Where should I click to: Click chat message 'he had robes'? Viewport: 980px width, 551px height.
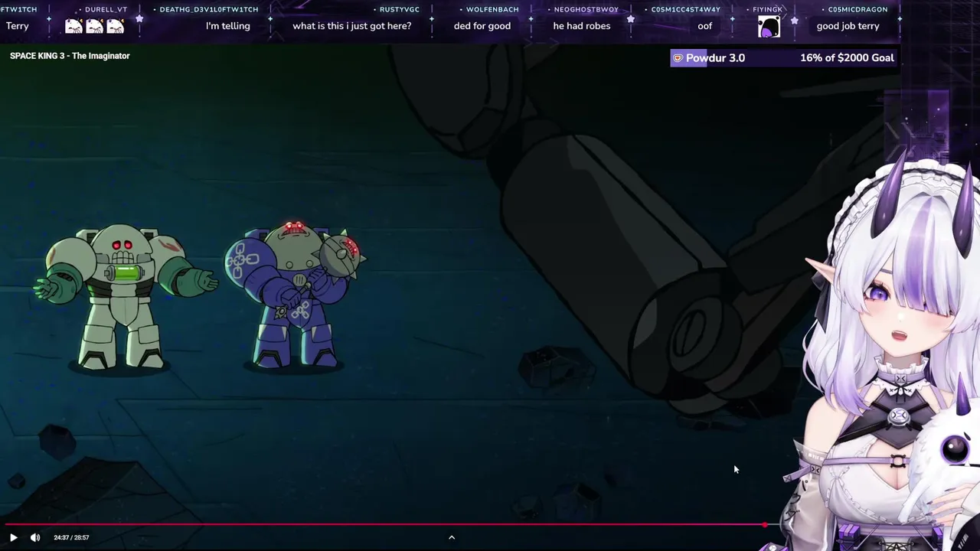click(x=582, y=26)
